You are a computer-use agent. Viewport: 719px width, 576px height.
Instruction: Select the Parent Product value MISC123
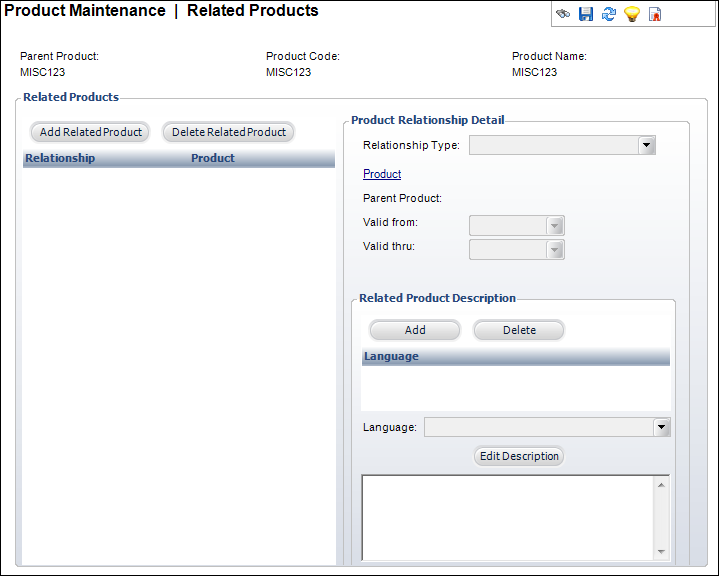pos(43,72)
